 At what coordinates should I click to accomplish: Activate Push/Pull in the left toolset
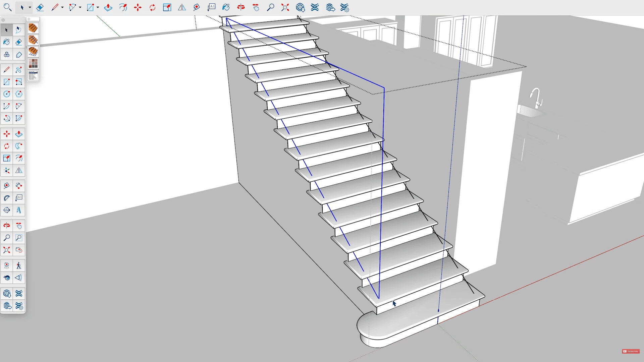(x=19, y=134)
